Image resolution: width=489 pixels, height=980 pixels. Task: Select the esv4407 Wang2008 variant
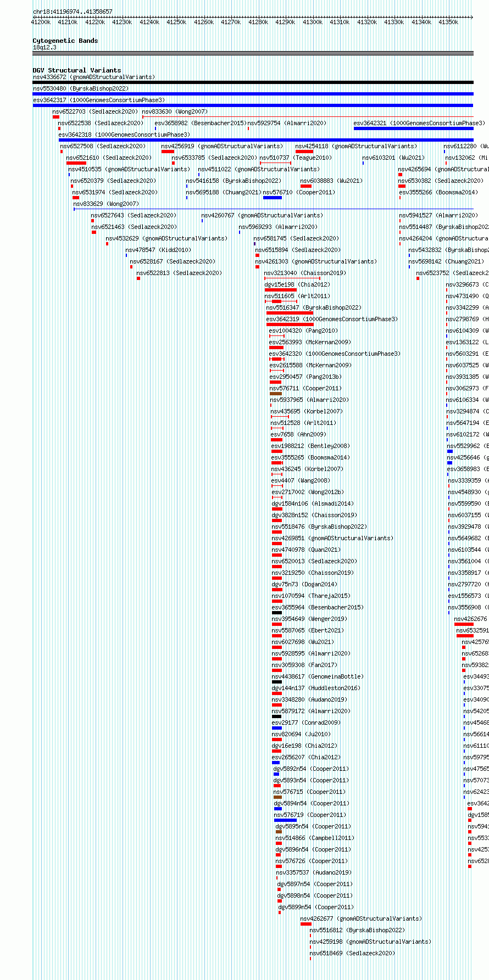[300, 480]
